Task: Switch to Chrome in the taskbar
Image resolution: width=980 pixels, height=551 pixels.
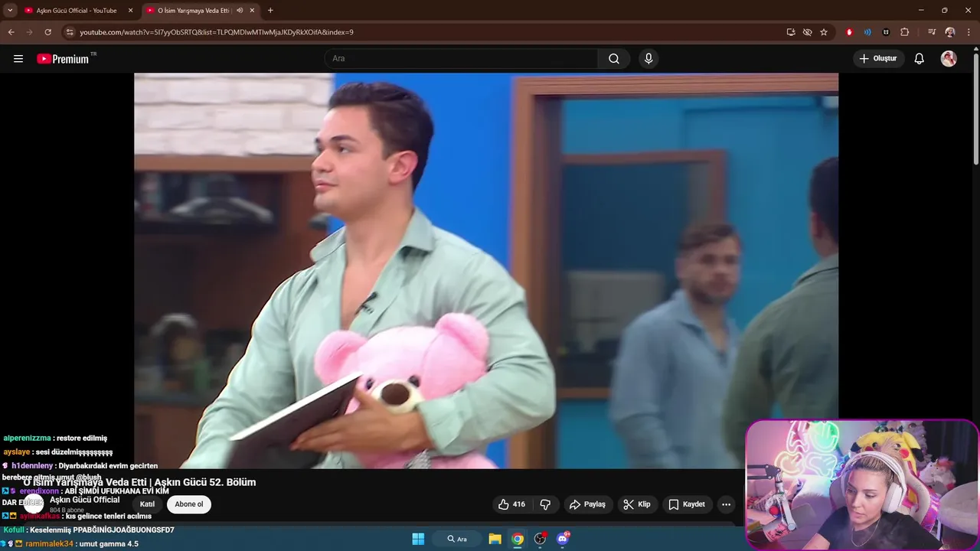Action: (x=518, y=539)
